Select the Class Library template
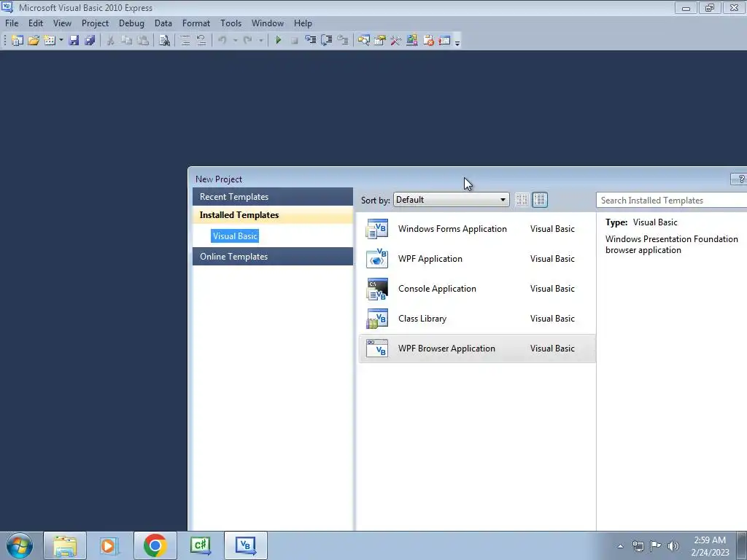Image resolution: width=747 pixels, height=560 pixels. [x=477, y=319]
